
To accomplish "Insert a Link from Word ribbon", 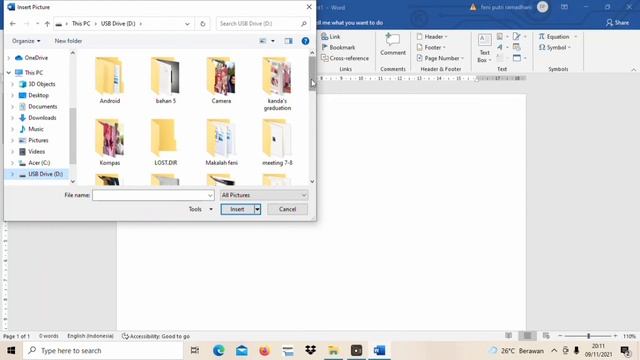I will tap(331, 37).
